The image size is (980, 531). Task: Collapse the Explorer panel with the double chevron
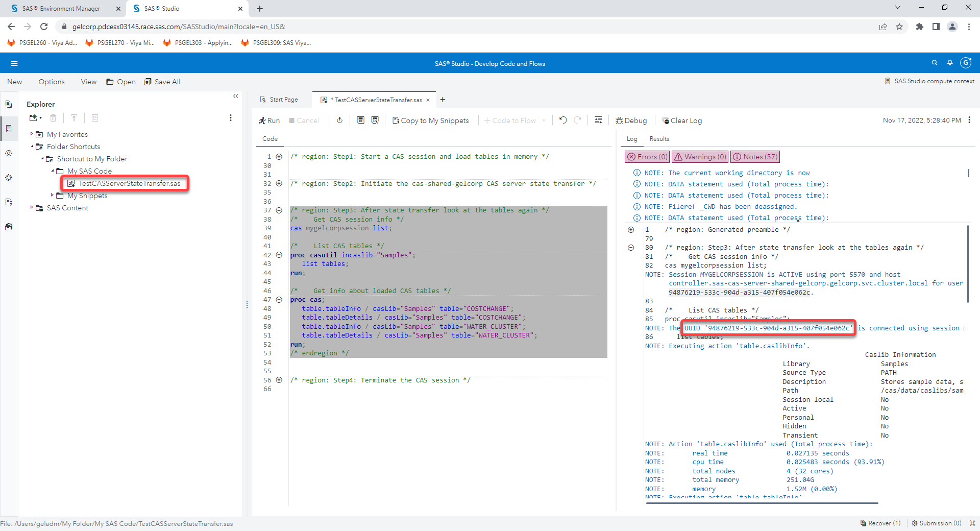[x=236, y=96]
